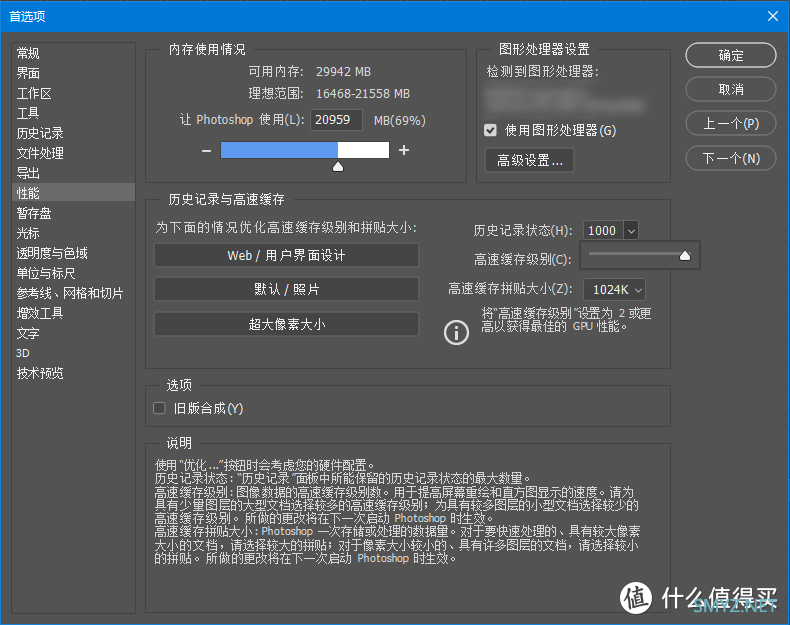Open 工作区 preferences
790x625 pixels.
74,93
